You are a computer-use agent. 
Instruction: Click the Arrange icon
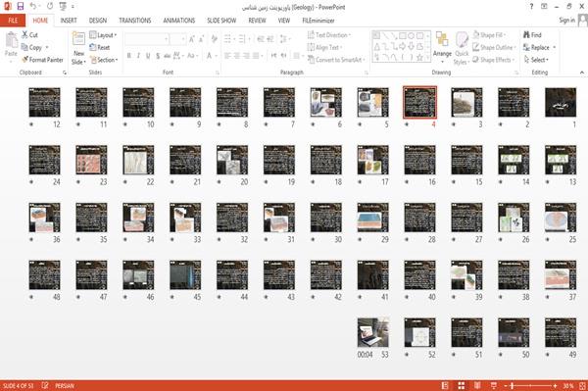[x=442, y=39]
